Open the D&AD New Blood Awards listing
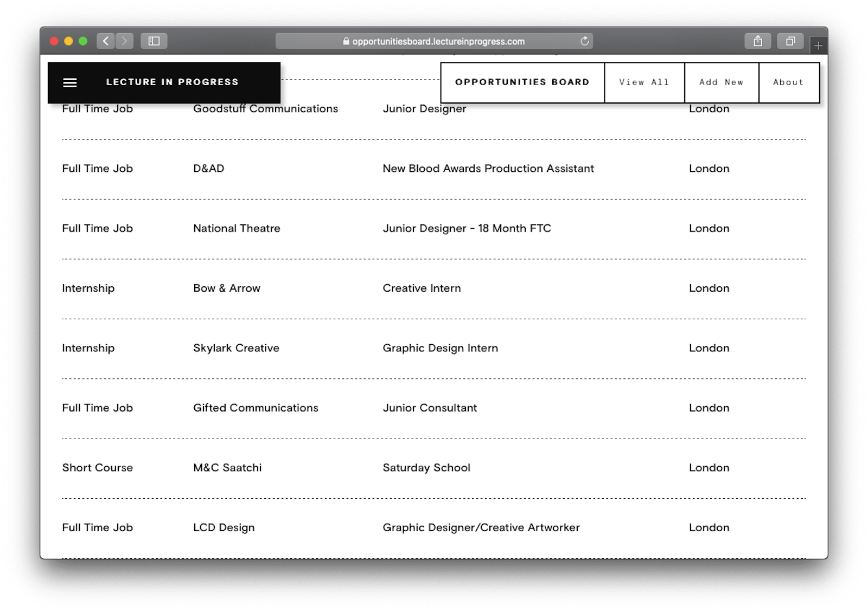 (488, 169)
